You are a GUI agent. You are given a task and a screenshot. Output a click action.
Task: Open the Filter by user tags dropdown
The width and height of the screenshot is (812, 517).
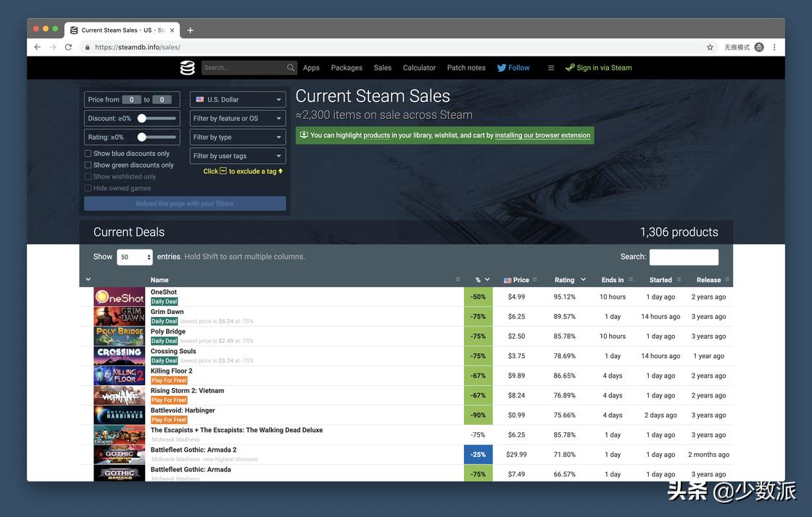pyautogui.click(x=238, y=156)
